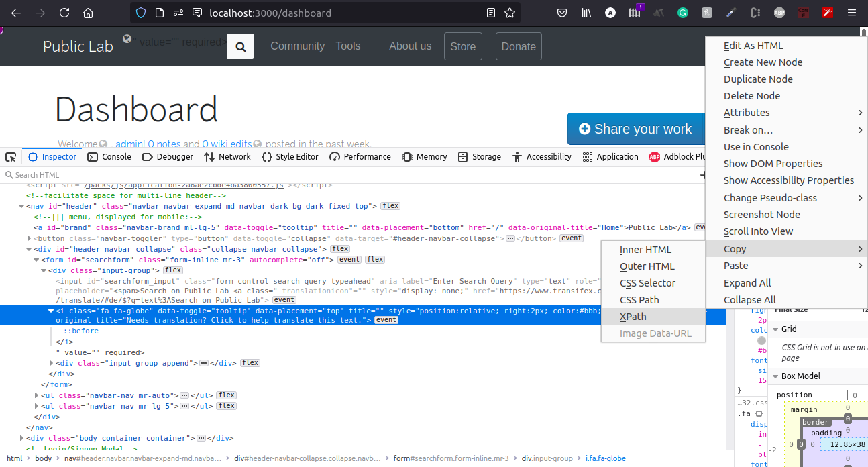Toggle Reader View icon in address bar
The height and width of the screenshot is (467, 868).
pyautogui.click(x=491, y=13)
